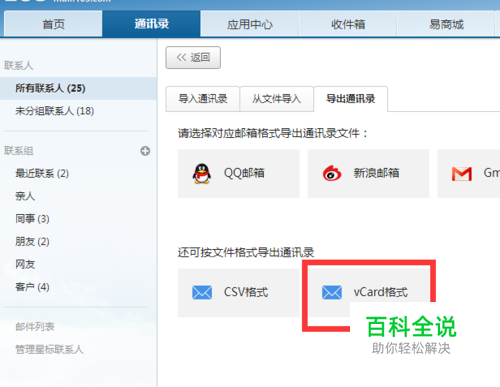The width and height of the screenshot is (500, 387).
Task: Go to 收件箱 tab
Action: pos(348,24)
